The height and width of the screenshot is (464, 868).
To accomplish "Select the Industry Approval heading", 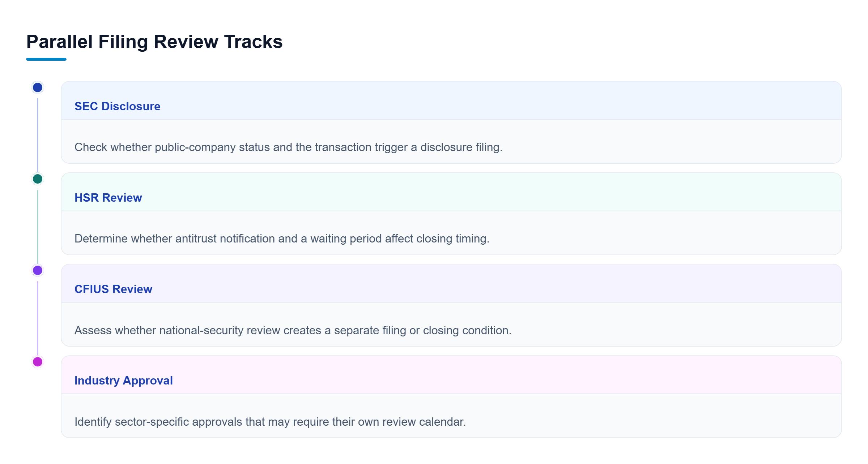I will point(123,381).
